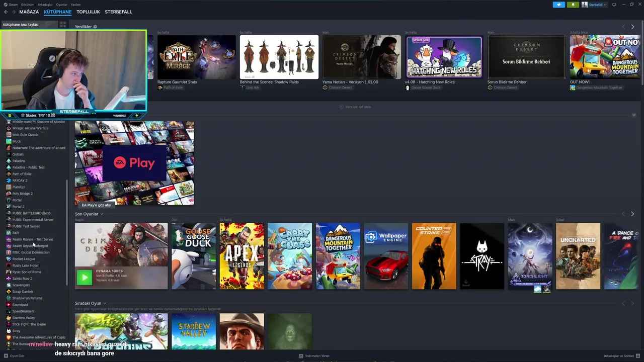
Task: Click the Rocket League icon in game list
Action: 9,259
